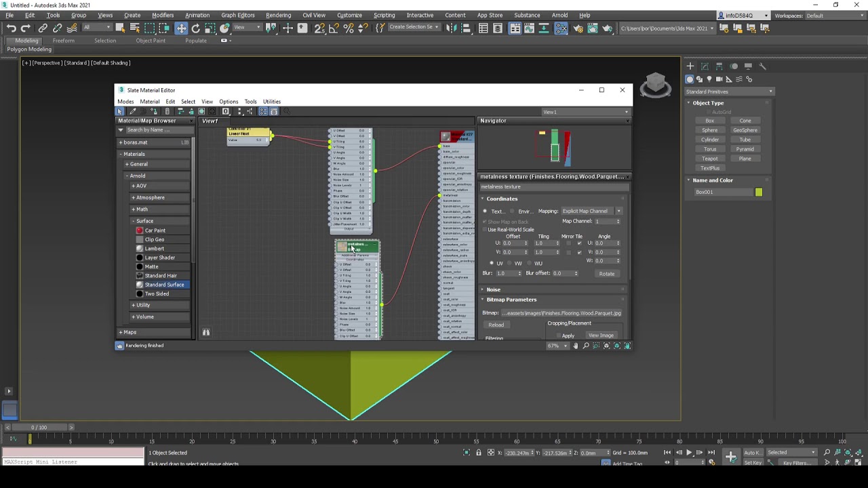Viewport: 868px width, 488px height.
Task: Click the Undo arrow in main toolbar
Action: tap(12, 28)
